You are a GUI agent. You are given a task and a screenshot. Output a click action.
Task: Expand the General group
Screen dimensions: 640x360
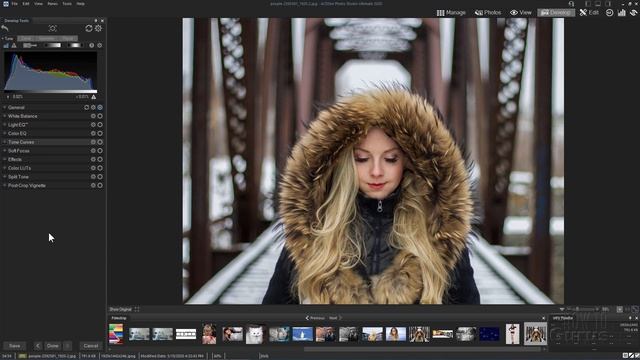point(4,107)
